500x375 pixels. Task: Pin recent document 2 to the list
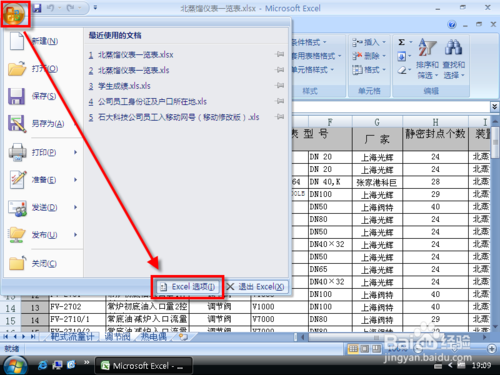click(280, 70)
